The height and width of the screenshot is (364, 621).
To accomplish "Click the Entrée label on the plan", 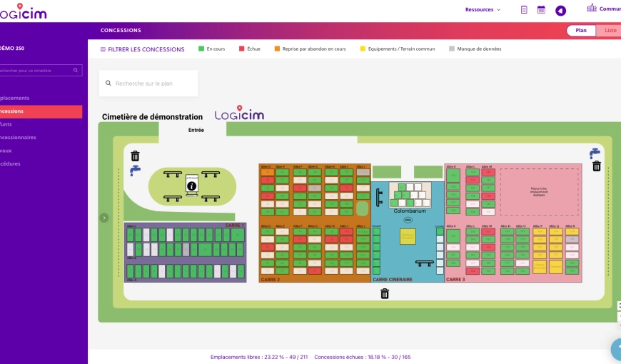I will [x=196, y=130].
